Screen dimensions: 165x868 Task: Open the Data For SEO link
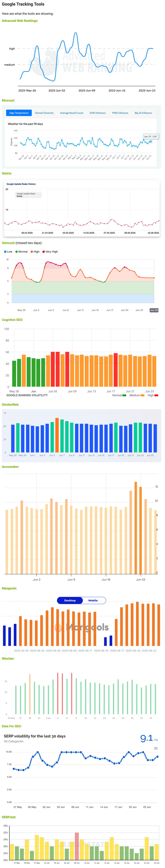click(x=11, y=726)
